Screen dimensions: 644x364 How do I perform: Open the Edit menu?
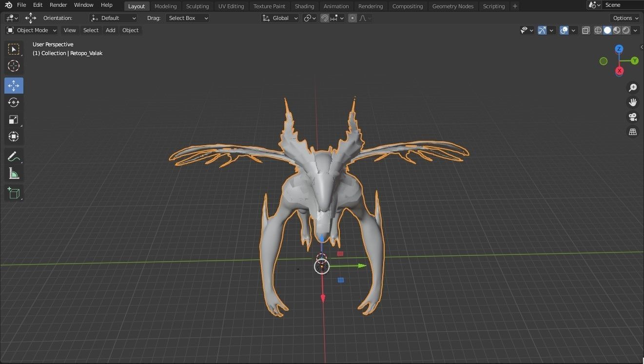pos(38,5)
